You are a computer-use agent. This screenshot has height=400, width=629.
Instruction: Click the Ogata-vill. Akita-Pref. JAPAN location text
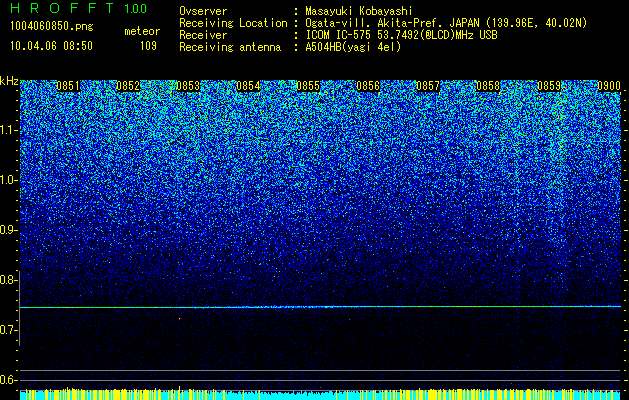pos(445,23)
